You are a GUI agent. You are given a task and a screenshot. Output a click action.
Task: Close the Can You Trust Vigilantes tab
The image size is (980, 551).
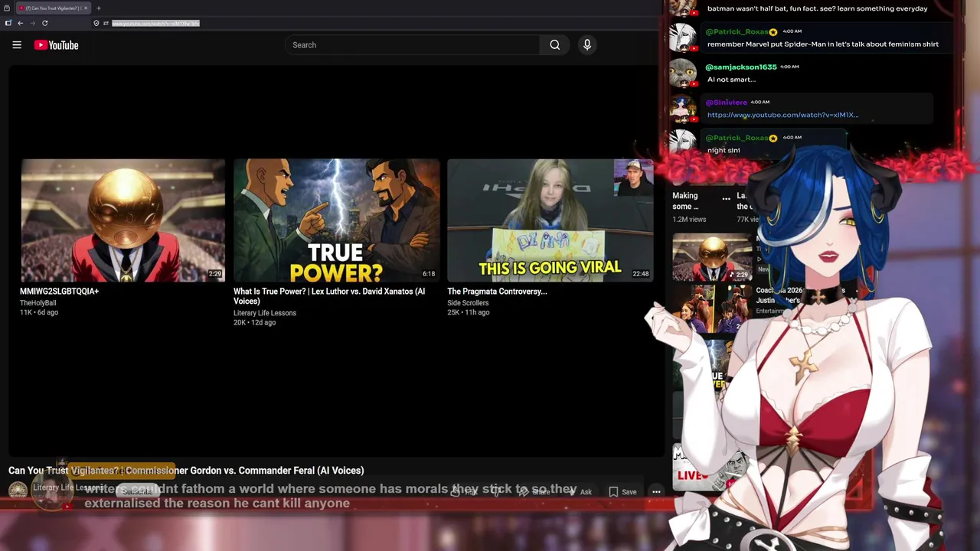(x=86, y=8)
